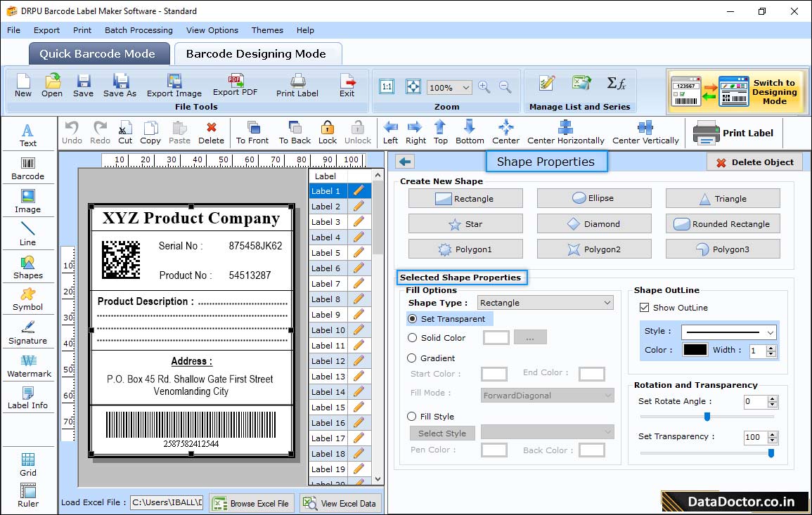
Task: Click the Delete Object button
Action: pyautogui.click(x=755, y=162)
